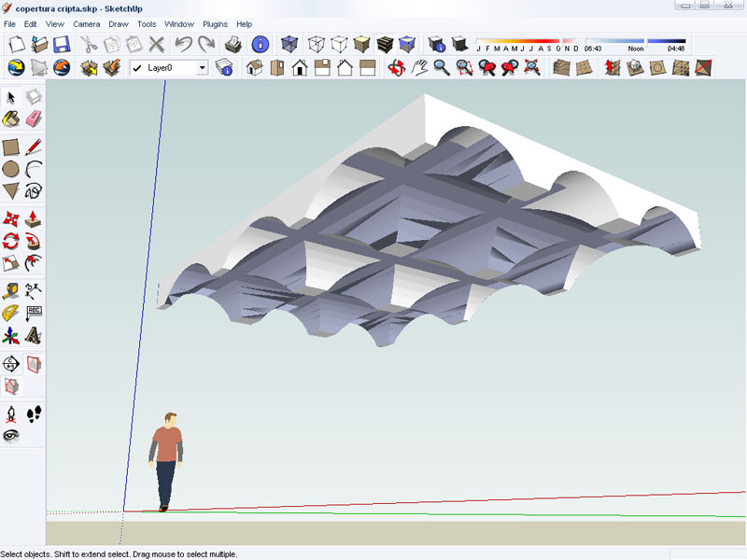
Task: Activate the Walk footprints tool
Action: pyautogui.click(x=34, y=413)
